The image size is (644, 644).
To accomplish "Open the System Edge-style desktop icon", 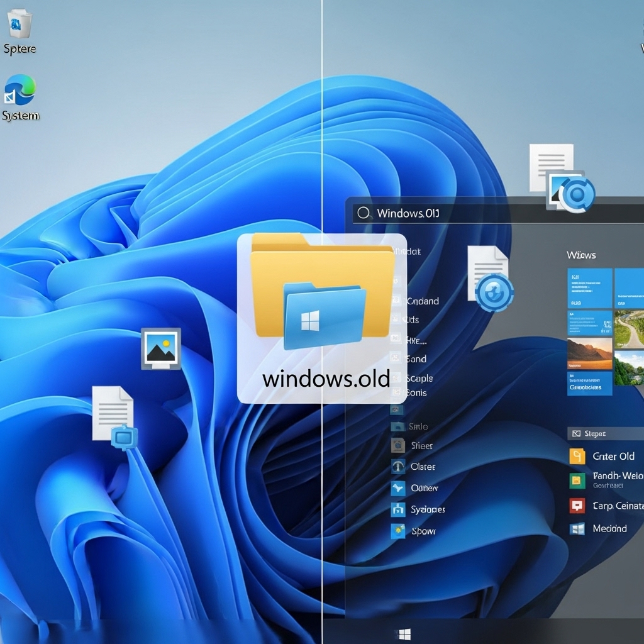I will pyautogui.click(x=20, y=97).
